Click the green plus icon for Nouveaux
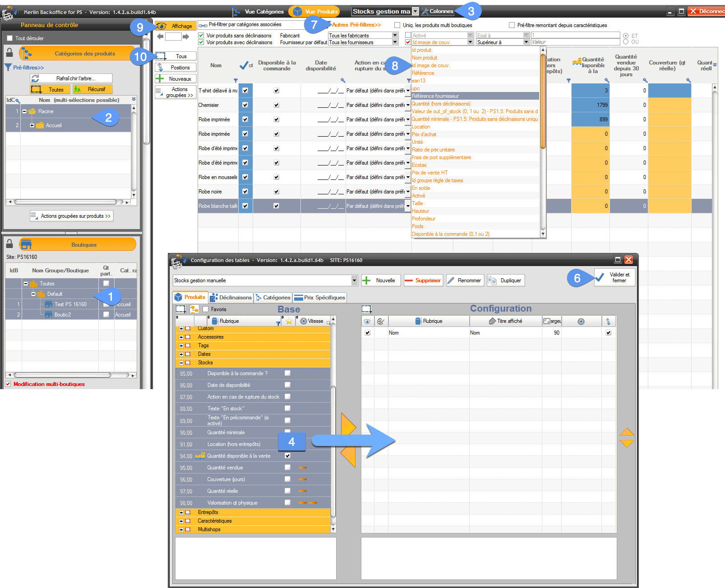The width and height of the screenshot is (725, 588). pos(160,78)
